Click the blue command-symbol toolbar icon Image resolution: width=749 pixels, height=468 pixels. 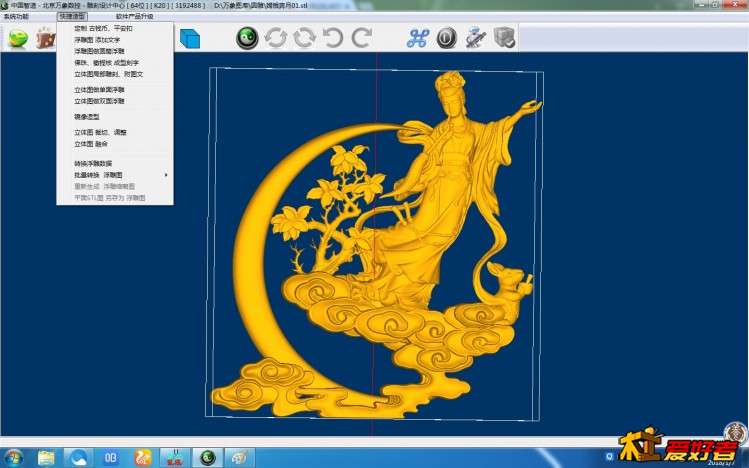coord(417,38)
